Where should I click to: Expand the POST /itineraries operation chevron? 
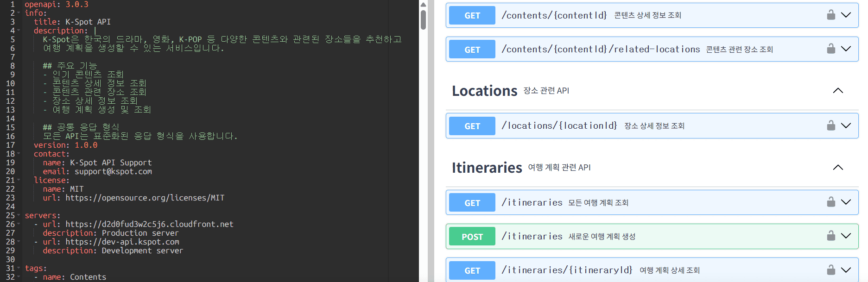[846, 236]
